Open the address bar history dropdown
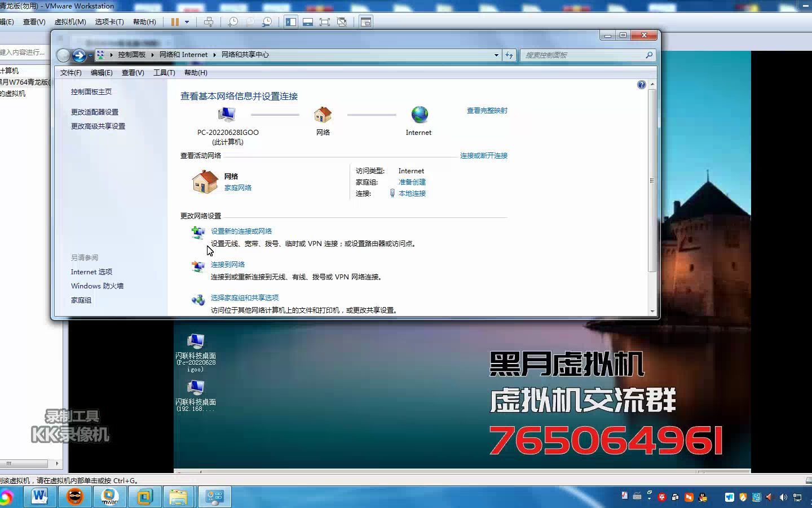 click(496, 55)
